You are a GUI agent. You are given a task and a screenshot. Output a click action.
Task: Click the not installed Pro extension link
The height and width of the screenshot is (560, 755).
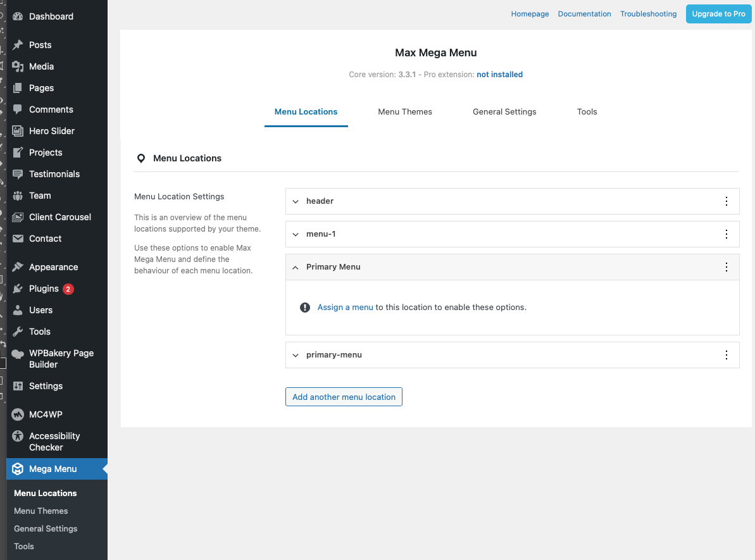tap(499, 75)
